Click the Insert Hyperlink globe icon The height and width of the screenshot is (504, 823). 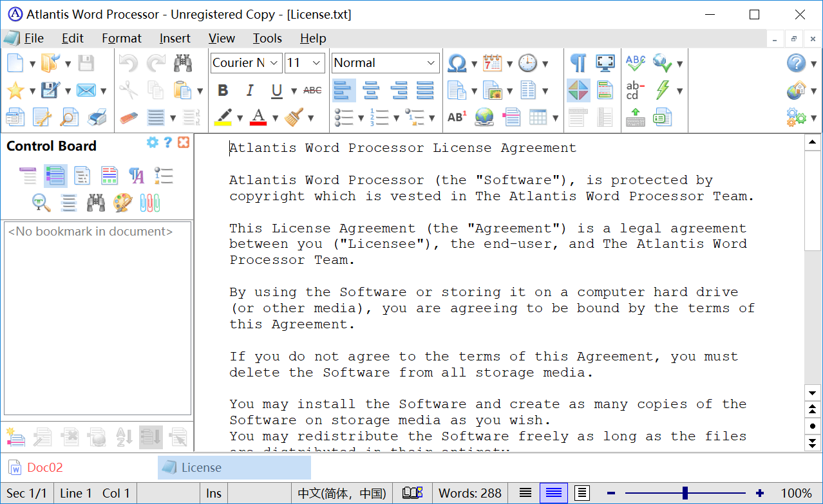pyautogui.click(x=484, y=117)
